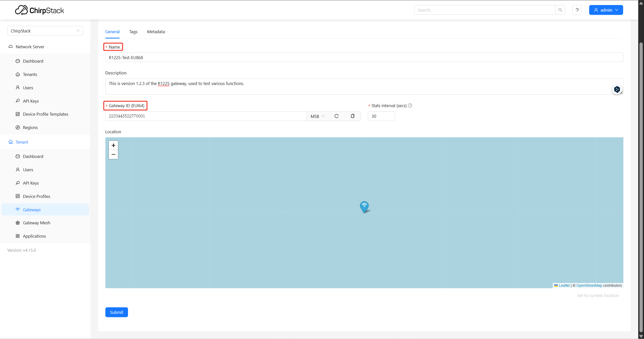Screen dimensions: 644x339
Task: Click the search magnifier icon
Action: coord(560,10)
